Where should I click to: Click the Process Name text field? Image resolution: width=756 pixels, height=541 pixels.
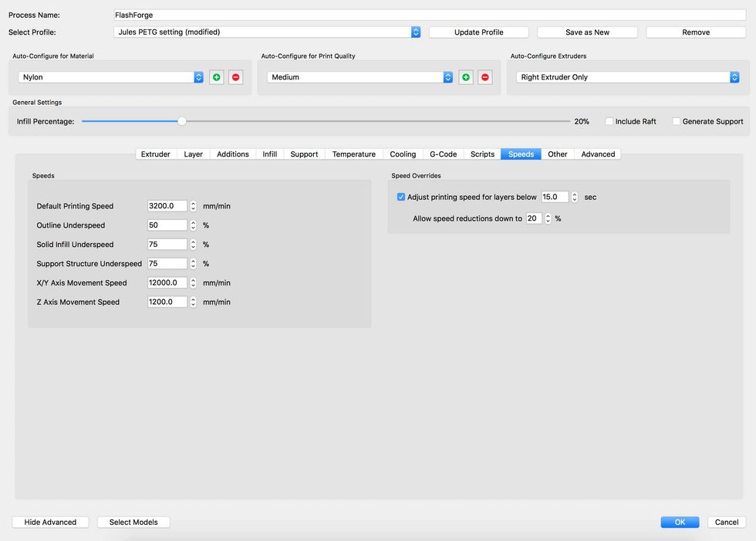429,15
